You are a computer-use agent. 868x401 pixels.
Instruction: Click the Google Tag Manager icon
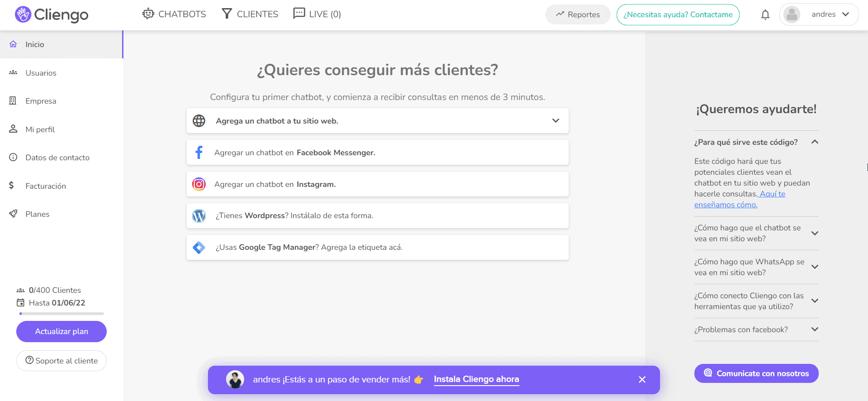coord(199,248)
